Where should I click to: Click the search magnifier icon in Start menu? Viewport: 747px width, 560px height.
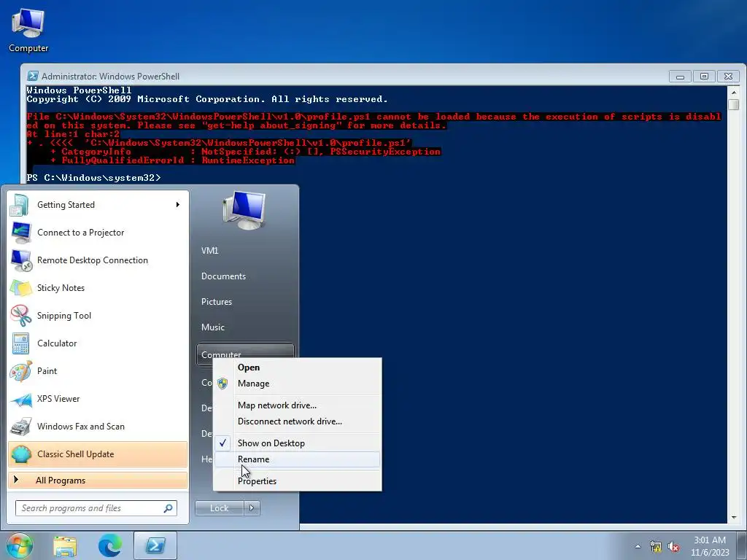[x=169, y=508]
